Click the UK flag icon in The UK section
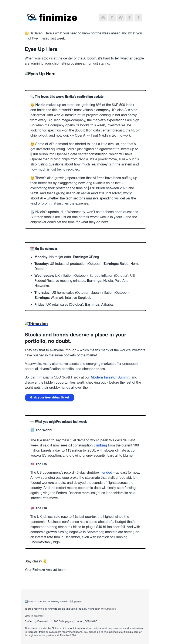The height and width of the screenshot is (644, 170). pyautogui.click(x=32, y=508)
